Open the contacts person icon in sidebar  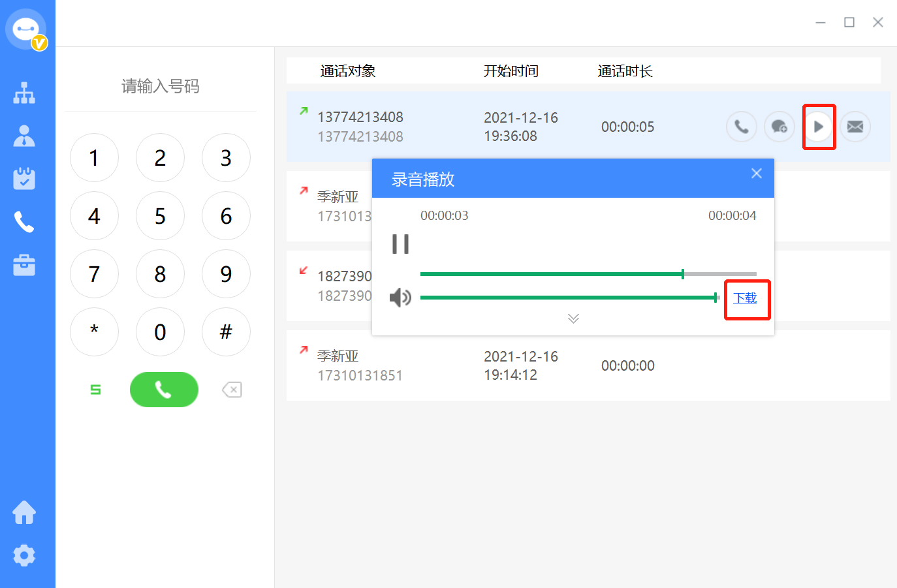pos(24,136)
